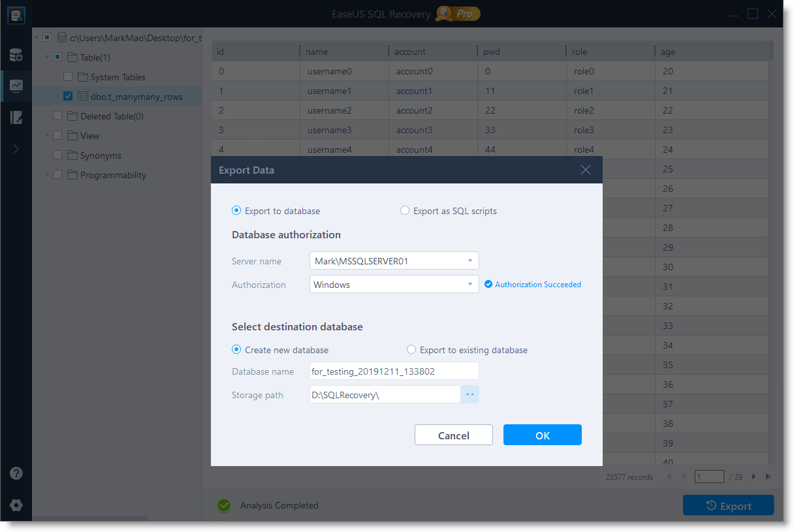Click the storage path browse button

(470, 394)
